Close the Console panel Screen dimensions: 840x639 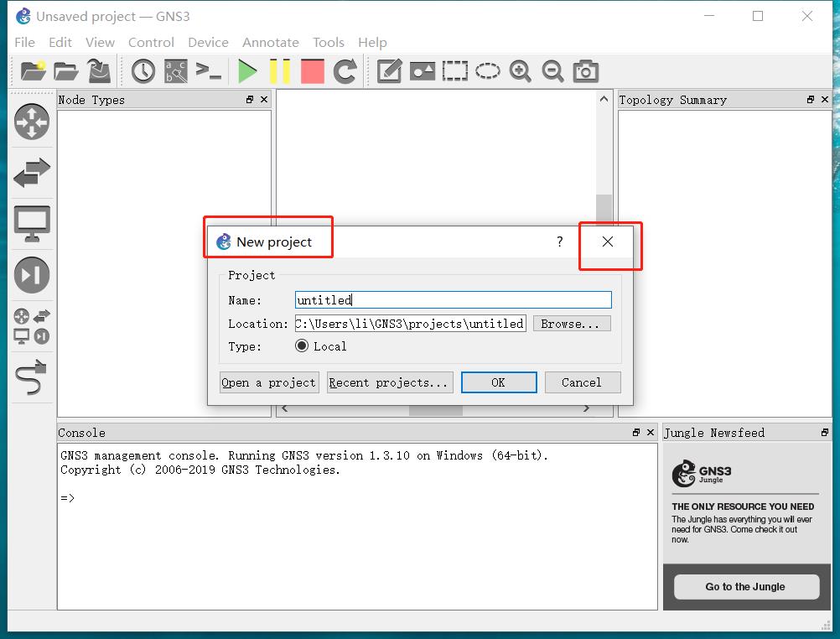[x=651, y=432]
